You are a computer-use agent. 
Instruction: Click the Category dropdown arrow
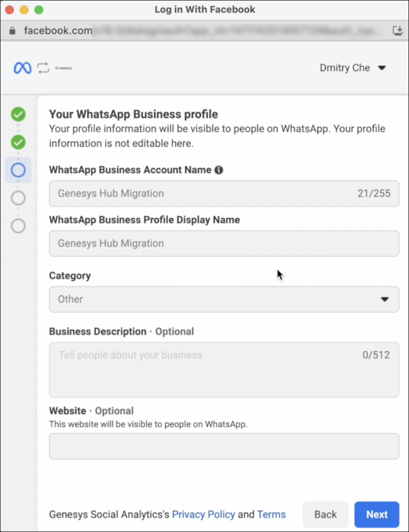click(385, 299)
